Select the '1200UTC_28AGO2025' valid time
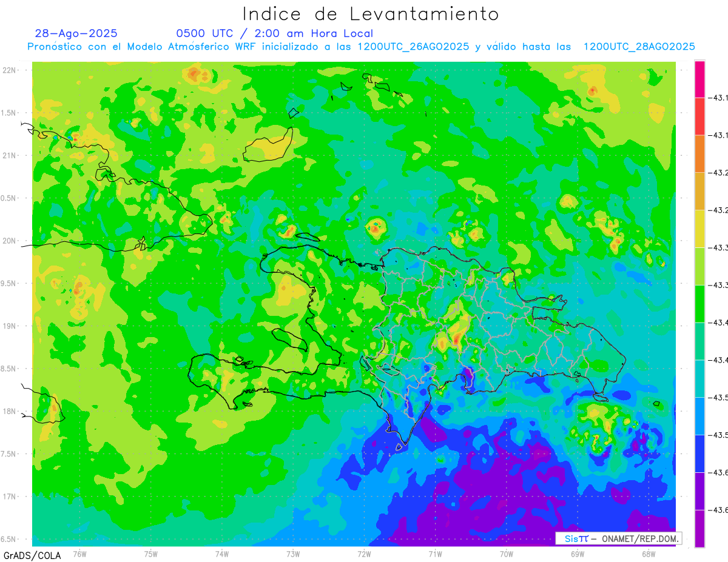The width and height of the screenshot is (728, 562). 639,47
